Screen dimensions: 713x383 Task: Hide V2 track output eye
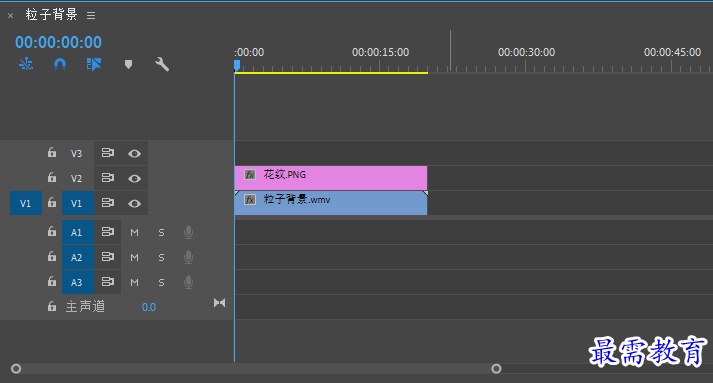(x=134, y=178)
